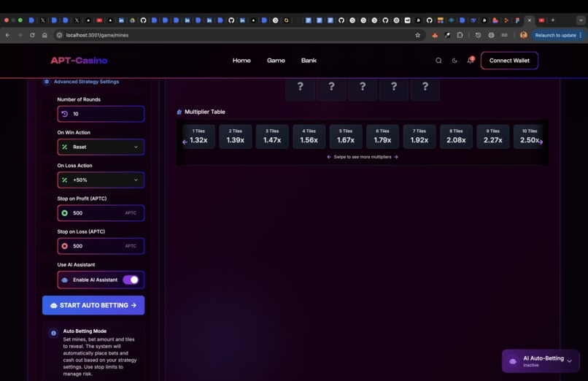Click the Stop on Profit amount field

(x=101, y=212)
